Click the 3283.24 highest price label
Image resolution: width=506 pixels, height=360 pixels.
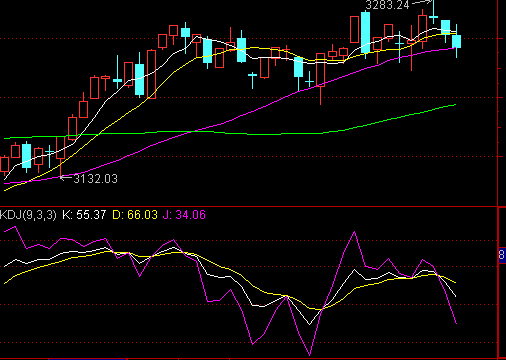[387, 5]
